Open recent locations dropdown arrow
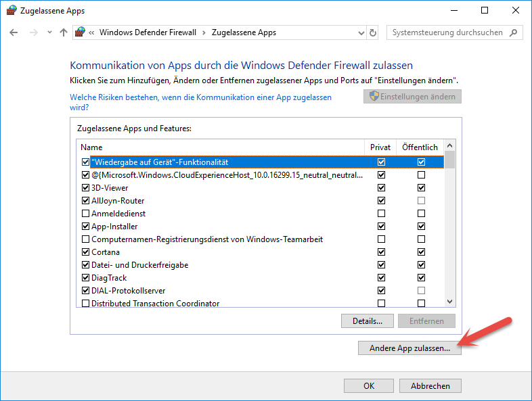532x401 pixels. click(x=49, y=32)
